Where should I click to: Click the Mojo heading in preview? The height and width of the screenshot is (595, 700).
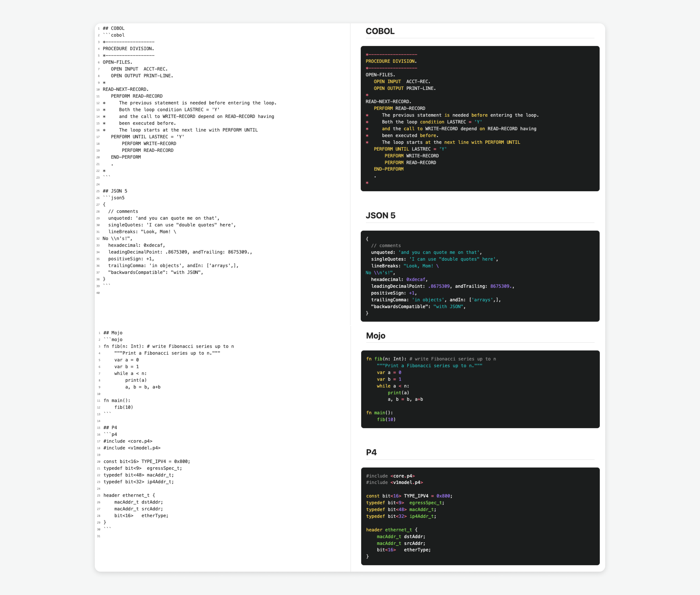(x=376, y=336)
